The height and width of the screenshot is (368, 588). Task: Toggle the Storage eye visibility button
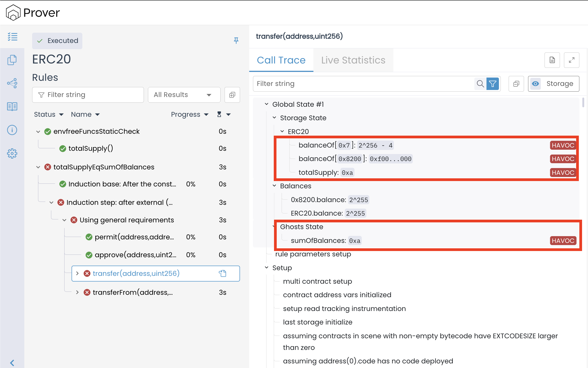click(x=535, y=84)
